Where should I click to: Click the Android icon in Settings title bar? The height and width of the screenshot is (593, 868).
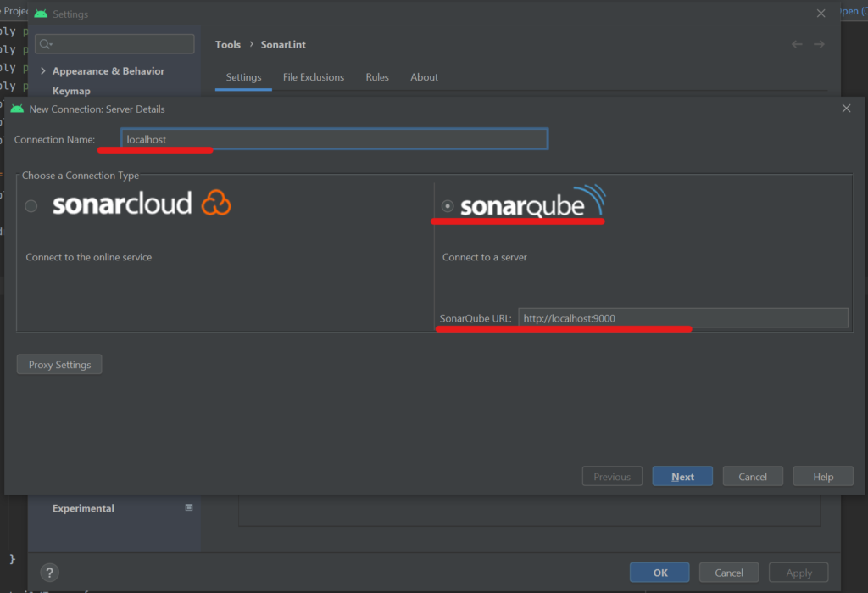[41, 14]
